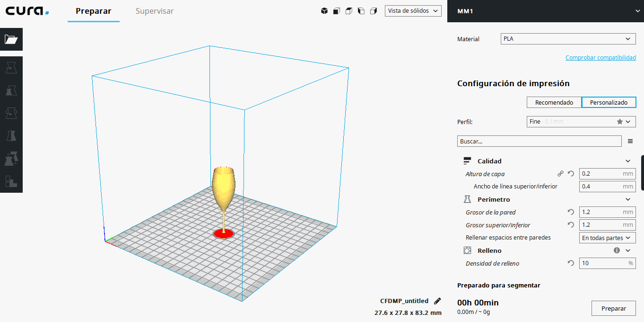Viewport: 644px width, 322px height.
Task: Switch to Personalizado print settings mode
Action: coord(609,102)
